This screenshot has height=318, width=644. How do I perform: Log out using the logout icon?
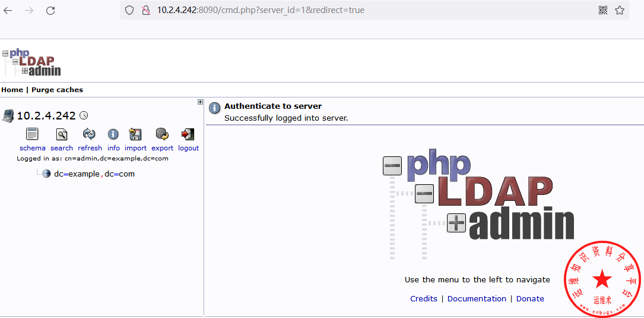[x=188, y=134]
